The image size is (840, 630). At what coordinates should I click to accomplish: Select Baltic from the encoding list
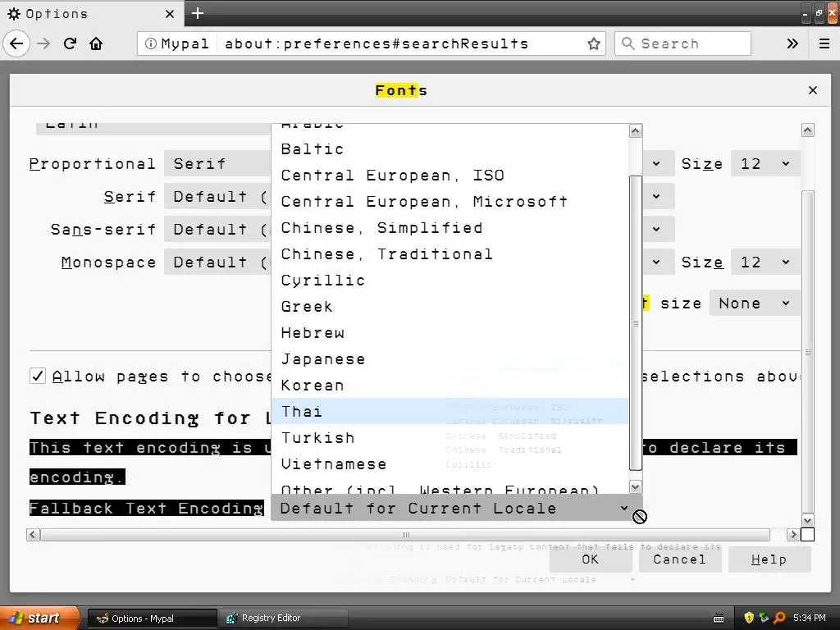coord(450,149)
